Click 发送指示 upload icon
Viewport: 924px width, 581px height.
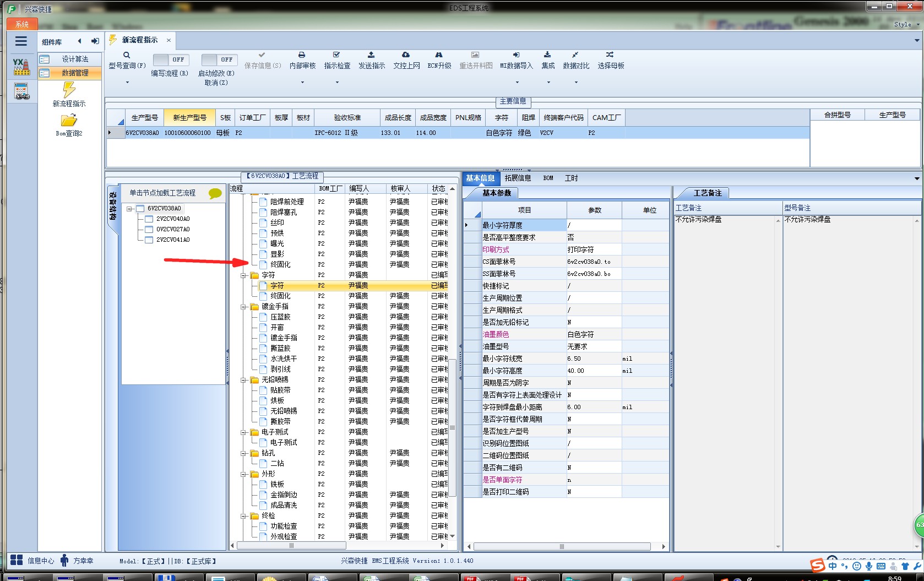pos(371,55)
